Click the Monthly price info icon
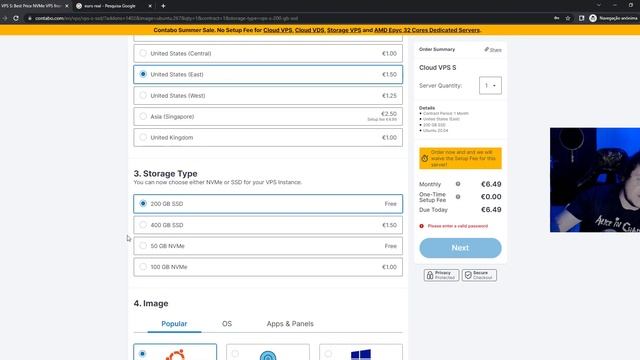Viewport: 640px width, 360px height. [458, 184]
